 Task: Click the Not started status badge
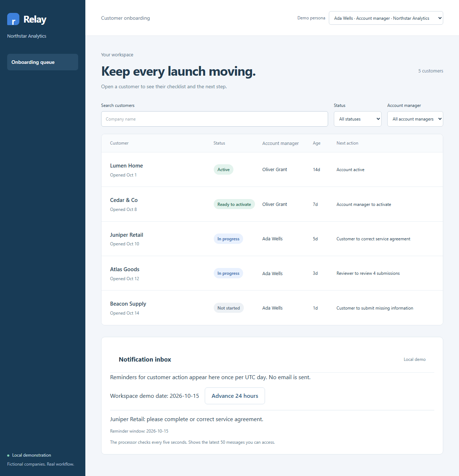point(229,308)
